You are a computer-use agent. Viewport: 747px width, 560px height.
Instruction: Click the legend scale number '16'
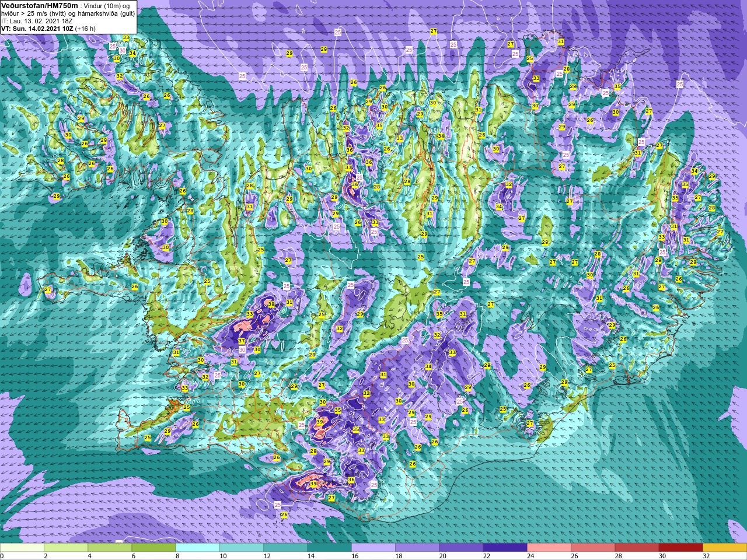(355, 556)
